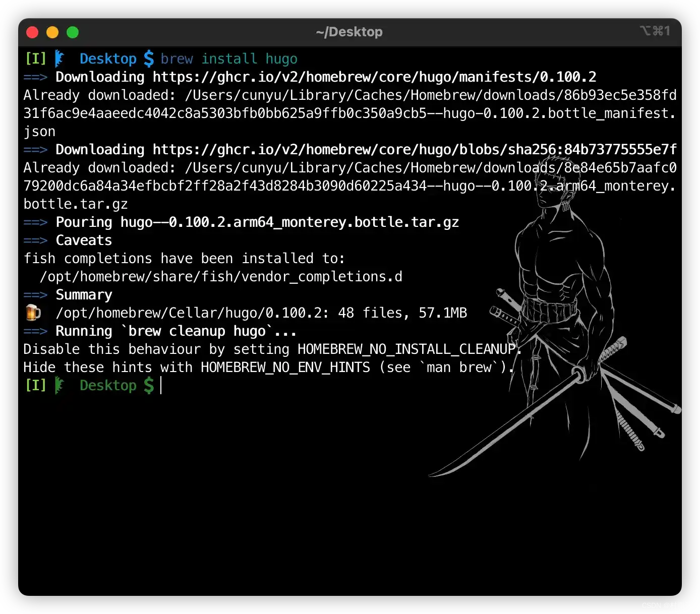
Task: Open the ghcr.io hugo manifests URL
Action: point(374,77)
